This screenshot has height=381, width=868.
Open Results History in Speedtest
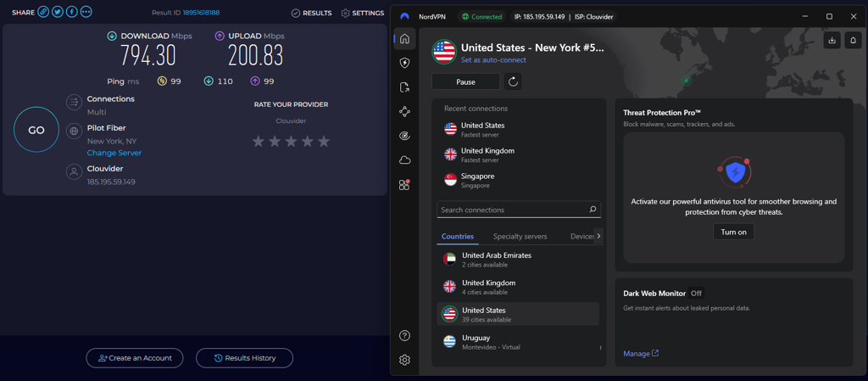244,358
